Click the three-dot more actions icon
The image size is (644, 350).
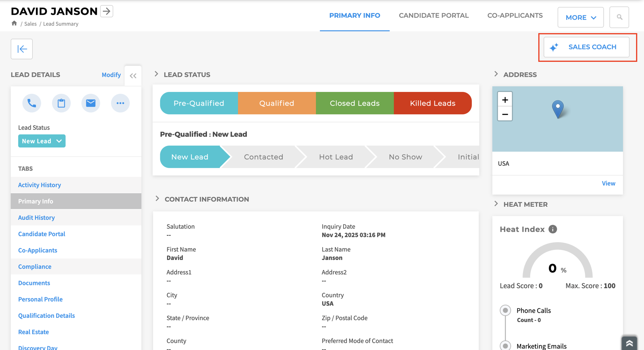pyautogui.click(x=120, y=103)
